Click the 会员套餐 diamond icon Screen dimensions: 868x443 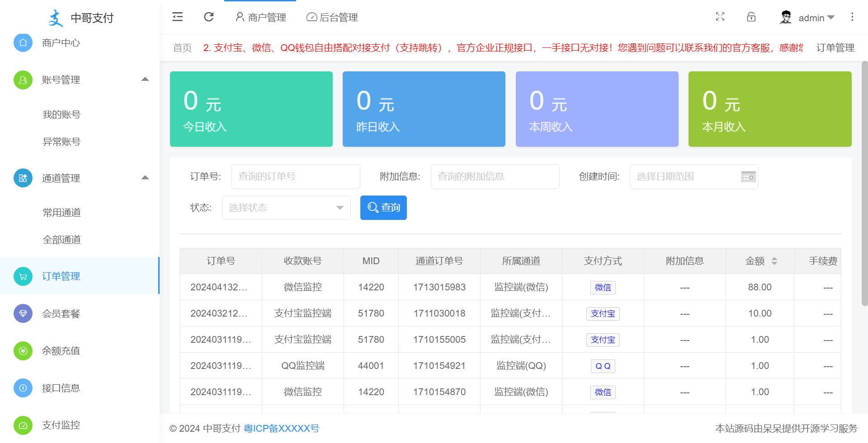click(23, 313)
